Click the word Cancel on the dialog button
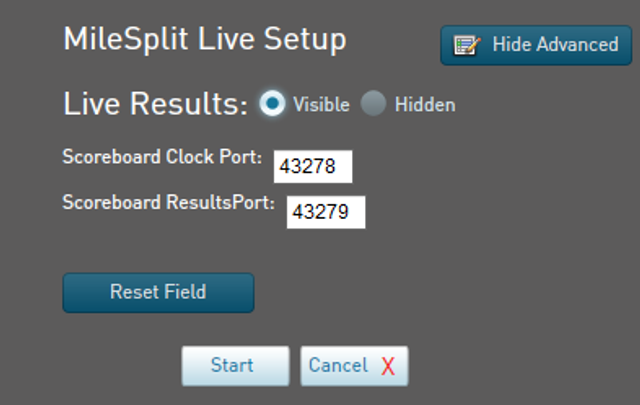 [x=338, y=365]
